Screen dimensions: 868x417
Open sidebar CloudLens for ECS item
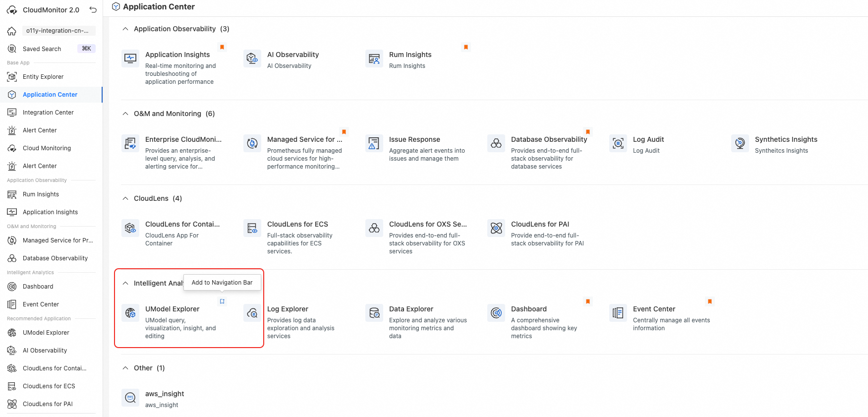[x=51, y=386]
